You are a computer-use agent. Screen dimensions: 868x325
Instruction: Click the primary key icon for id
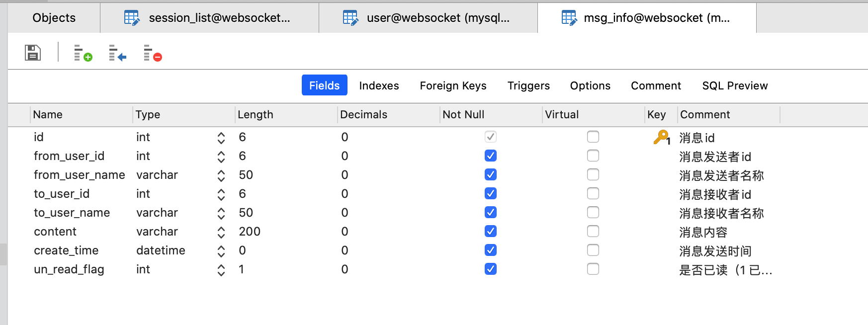(x=662, y=137)
